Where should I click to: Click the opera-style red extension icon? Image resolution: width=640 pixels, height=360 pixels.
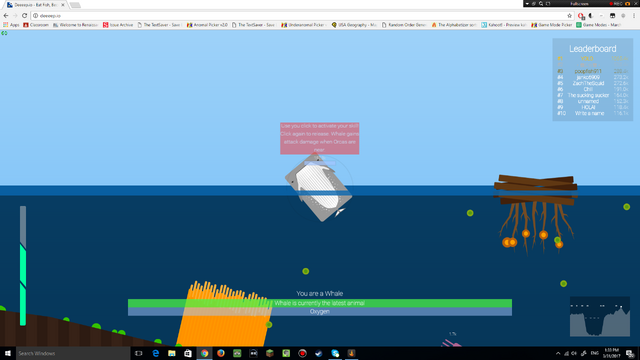(580, 16)
